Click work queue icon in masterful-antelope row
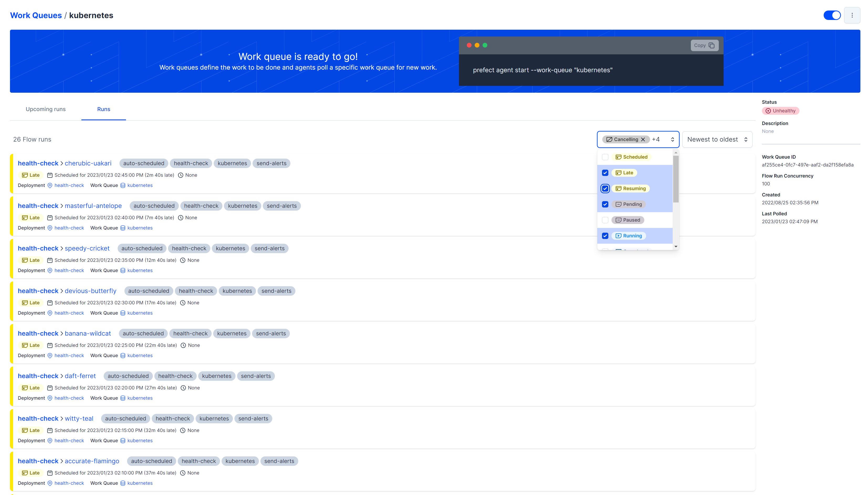Image resolution: width=868 pixels, height=495 pixels. 123,228
